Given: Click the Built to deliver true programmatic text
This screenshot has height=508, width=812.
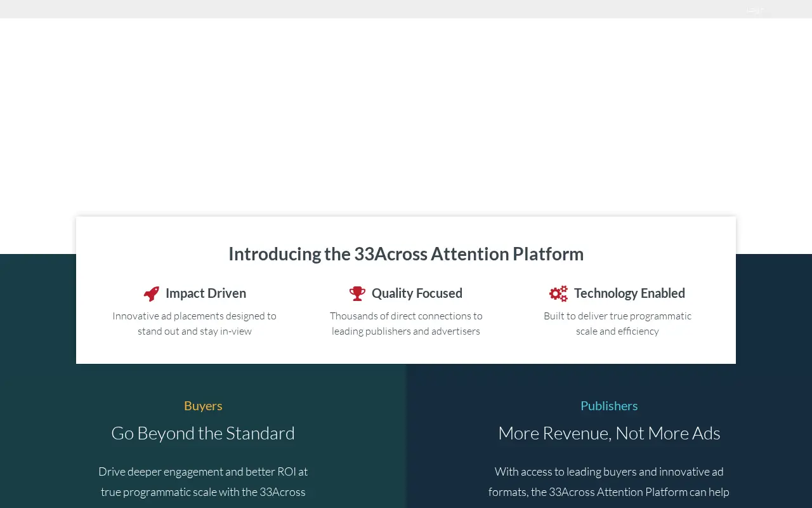Looking at the screenshot, I should pos(617,323).
